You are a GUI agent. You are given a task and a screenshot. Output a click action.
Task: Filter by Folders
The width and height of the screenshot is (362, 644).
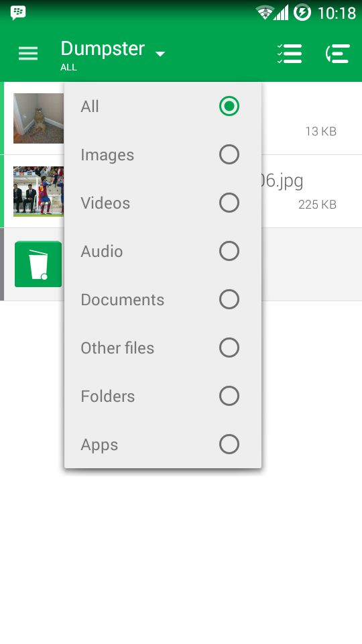[162, 396]
